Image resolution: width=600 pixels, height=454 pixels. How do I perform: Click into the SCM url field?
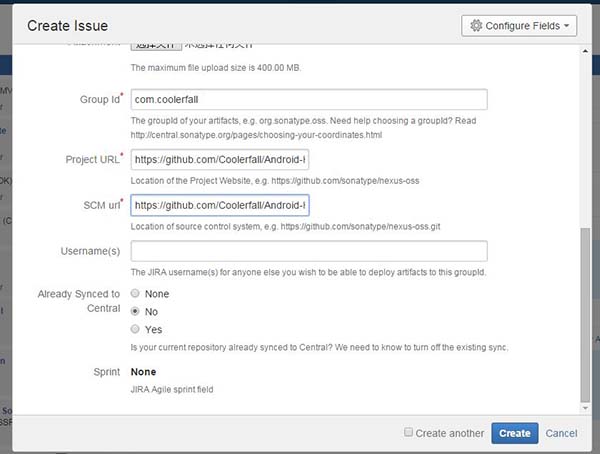220,205
